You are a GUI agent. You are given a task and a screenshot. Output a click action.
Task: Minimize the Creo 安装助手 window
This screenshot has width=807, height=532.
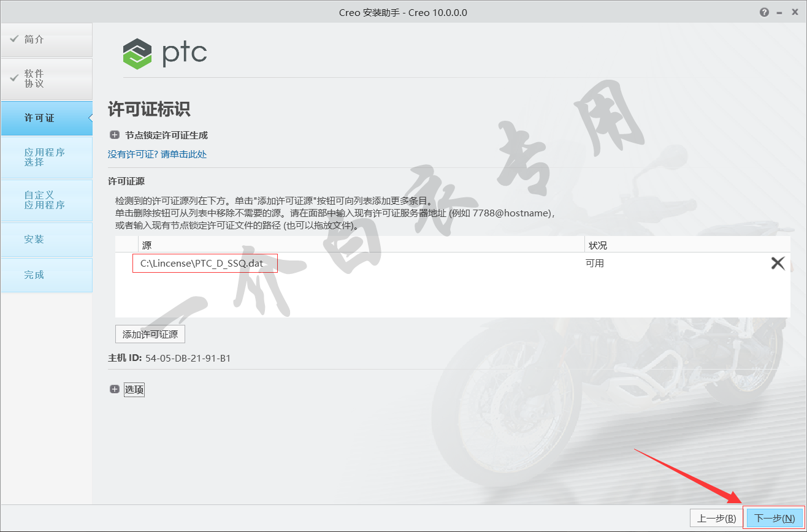coord(779,12)
